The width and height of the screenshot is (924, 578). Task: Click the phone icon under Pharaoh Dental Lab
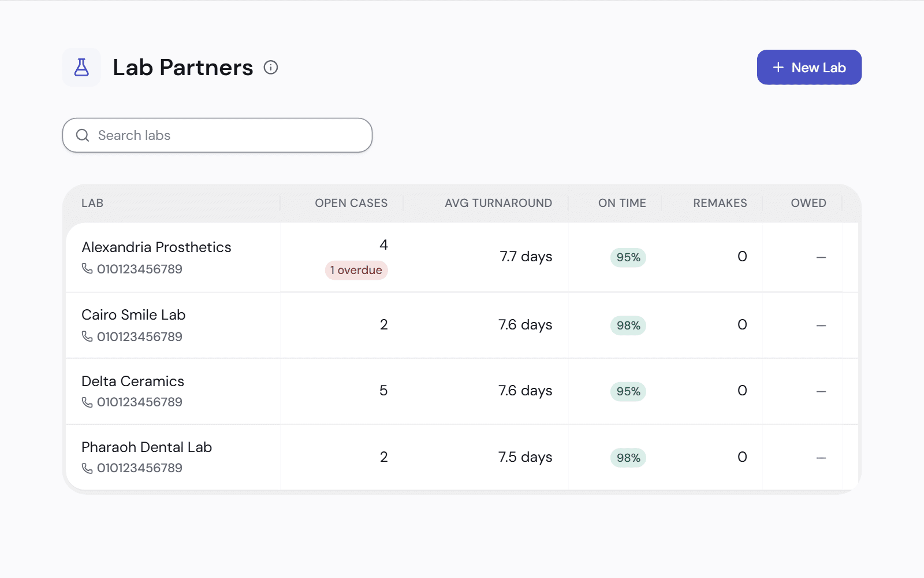tap(87, 468)
